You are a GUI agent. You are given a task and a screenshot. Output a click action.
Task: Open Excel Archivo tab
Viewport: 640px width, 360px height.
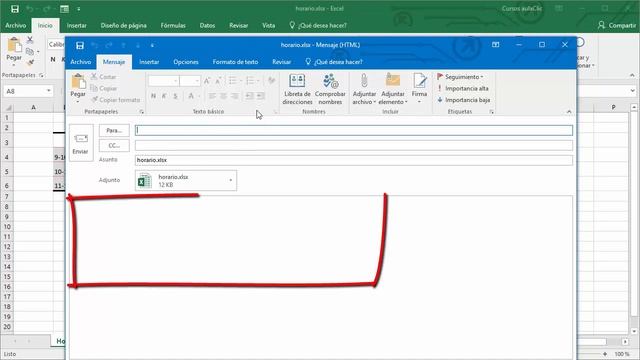[16, 25]
